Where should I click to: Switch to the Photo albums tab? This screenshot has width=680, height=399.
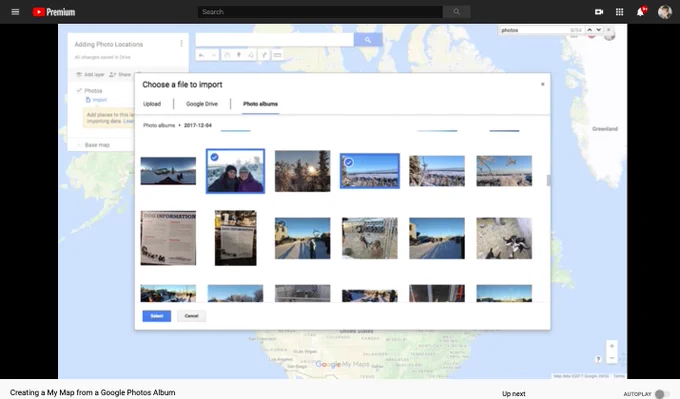point(260,104)
